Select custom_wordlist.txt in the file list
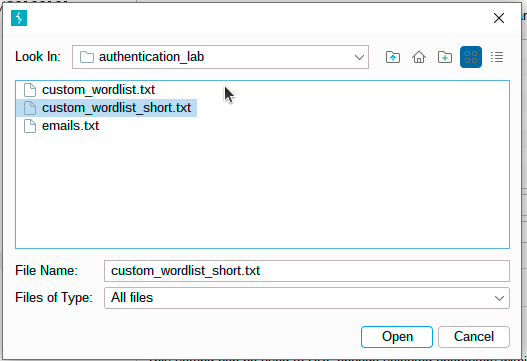Viewport: 527px width, 361px height. 98,90
